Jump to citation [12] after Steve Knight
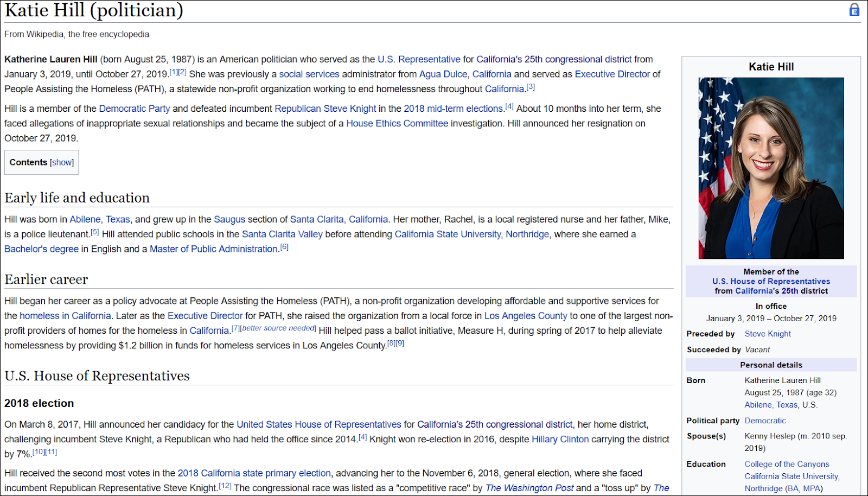 pyautogui.click(x=225, y=486)
